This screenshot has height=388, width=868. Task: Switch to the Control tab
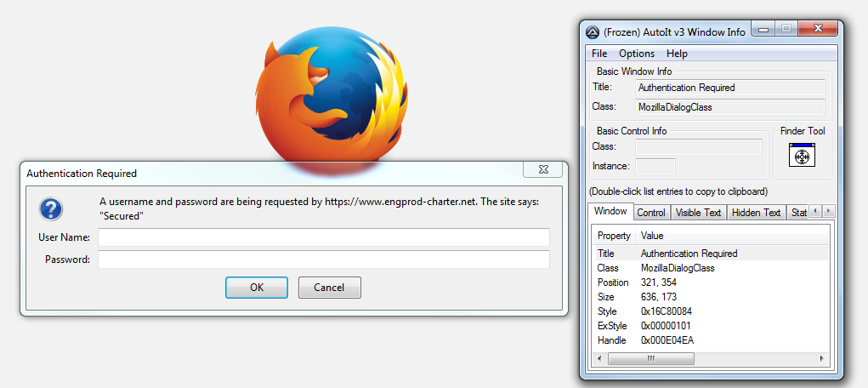click(x=651, y=212)
